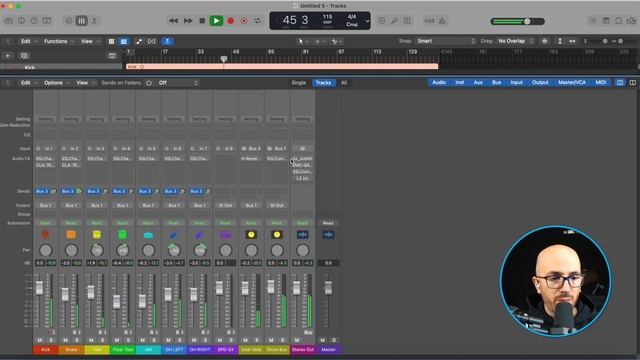This screenshot has width=640, height=360.
Task: Open the Media Browser button
Action: point(632,21)
